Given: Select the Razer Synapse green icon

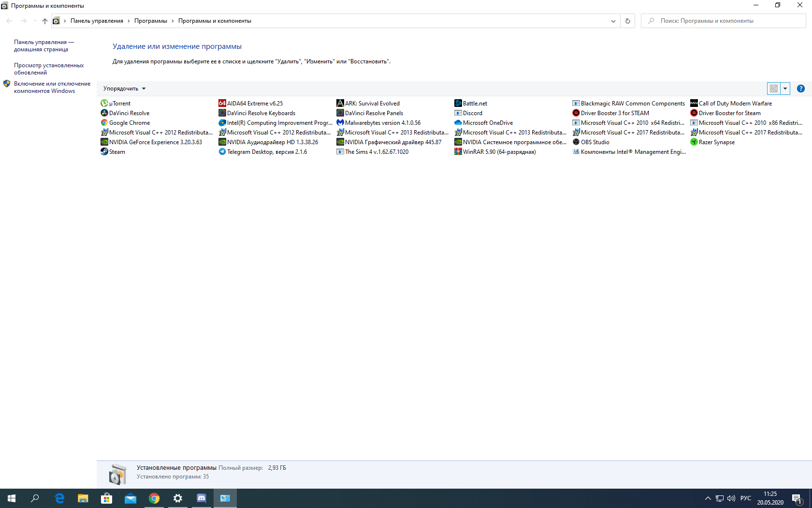Looking at the screenshot, I should (694, 142).
